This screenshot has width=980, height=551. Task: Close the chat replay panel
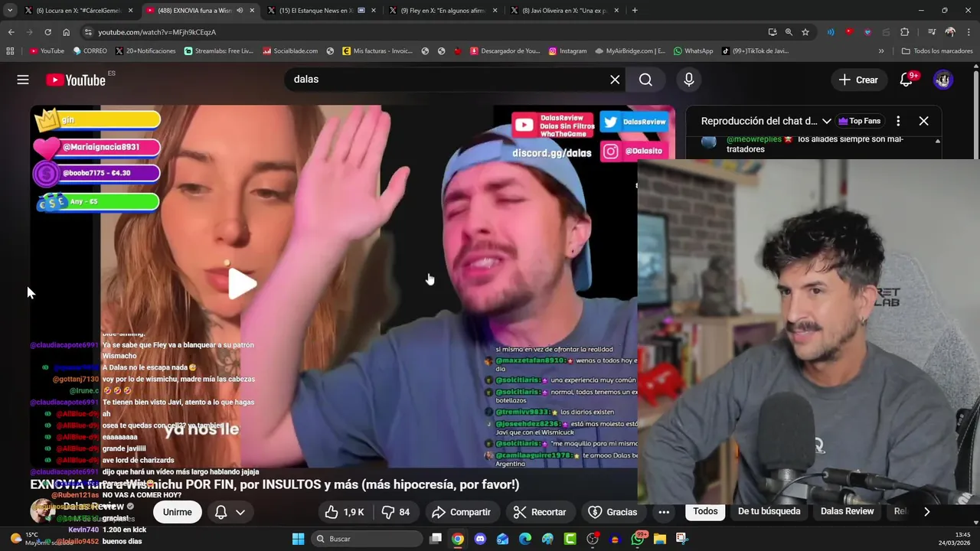click(923, 121)
